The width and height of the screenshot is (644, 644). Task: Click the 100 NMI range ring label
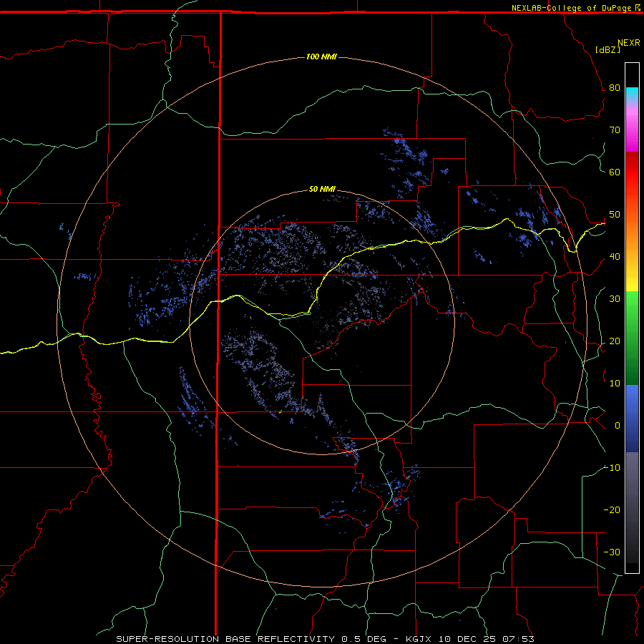(x=321, y=57)
